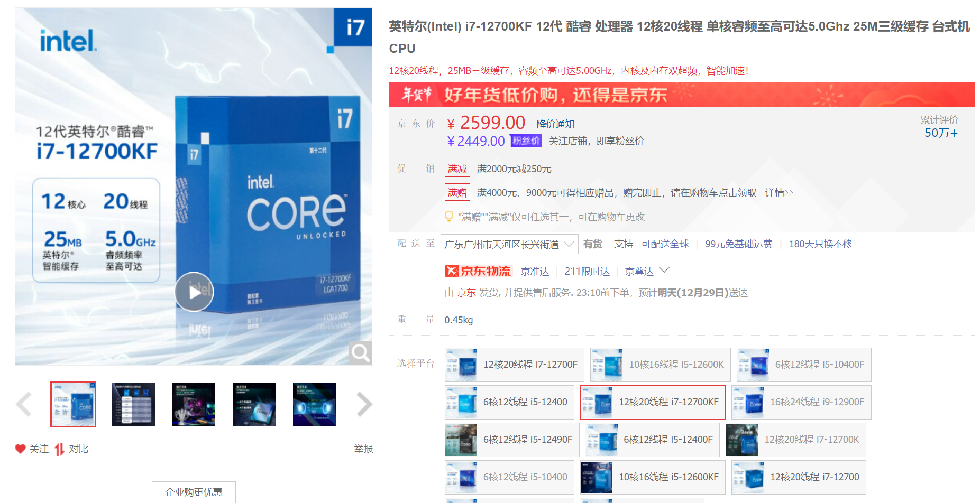Select the fifth product thumbnail
This screenshot has height=503, width=980.
314,404
